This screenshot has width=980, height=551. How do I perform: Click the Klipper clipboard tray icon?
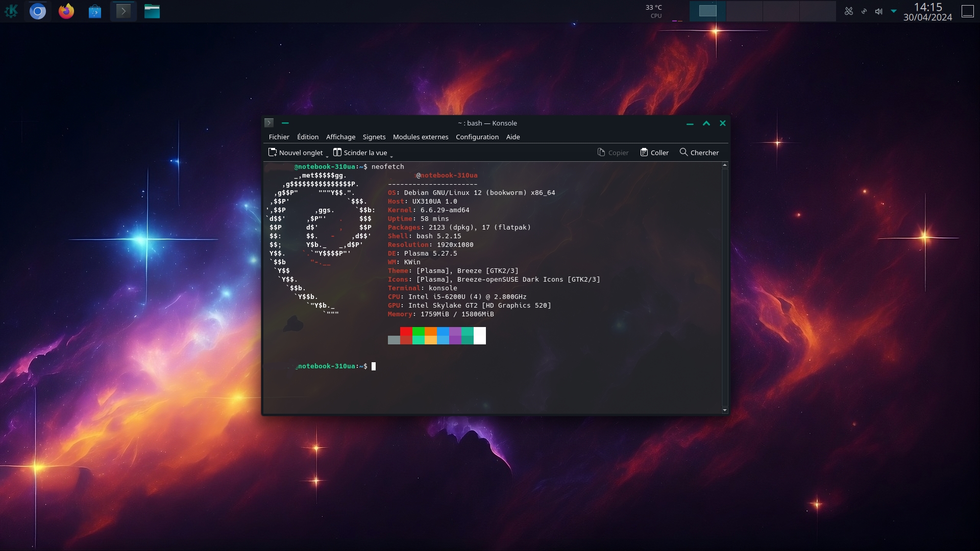848,11
